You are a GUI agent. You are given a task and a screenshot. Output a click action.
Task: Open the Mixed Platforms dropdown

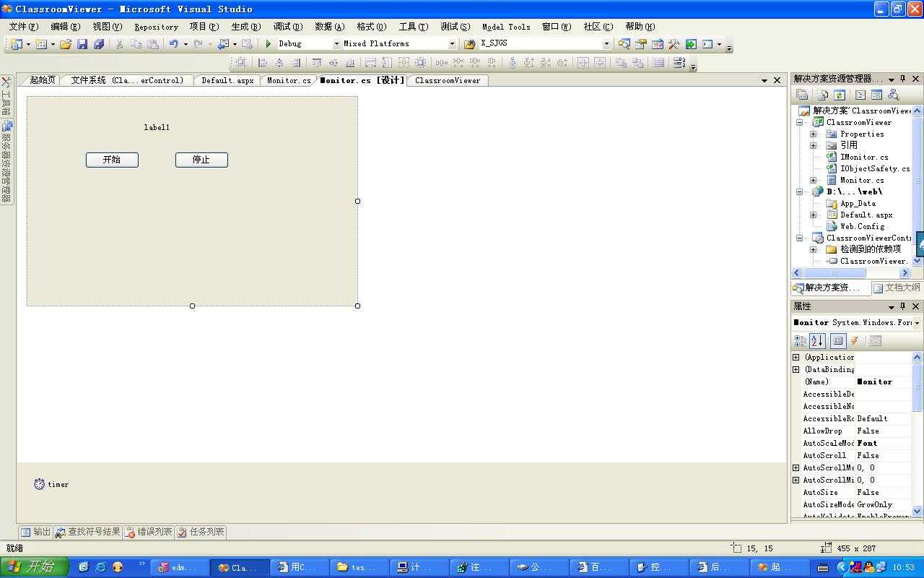tap(453, 44)
